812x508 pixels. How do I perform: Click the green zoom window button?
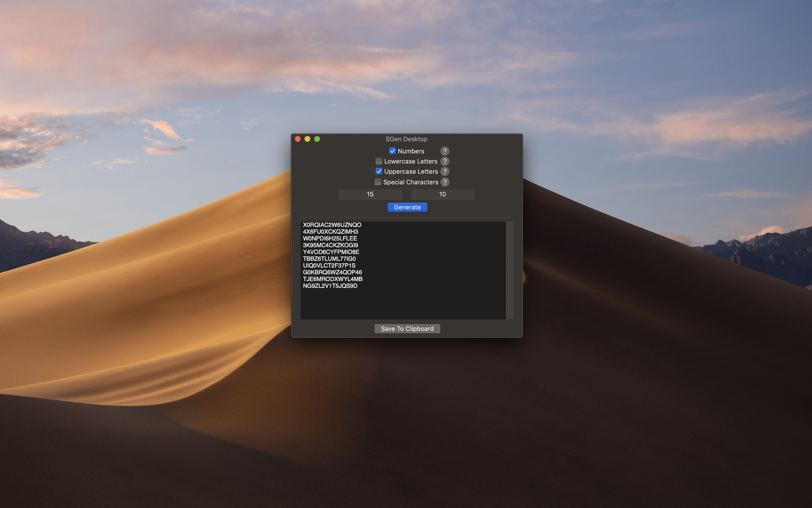tap(317, 139)
